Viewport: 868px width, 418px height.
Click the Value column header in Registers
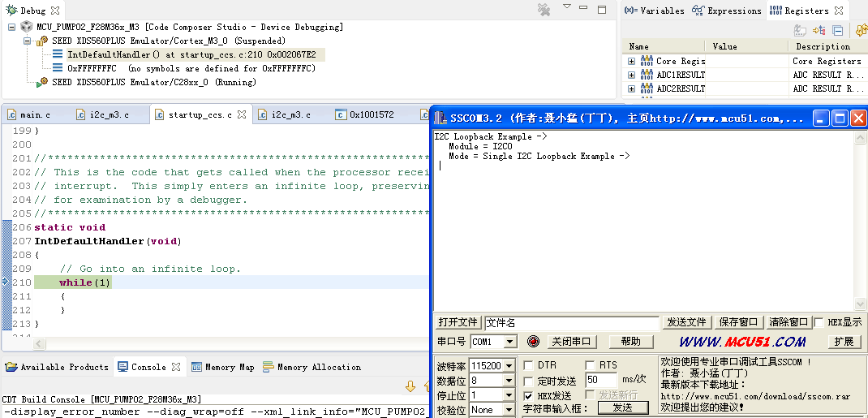(747, 46)
